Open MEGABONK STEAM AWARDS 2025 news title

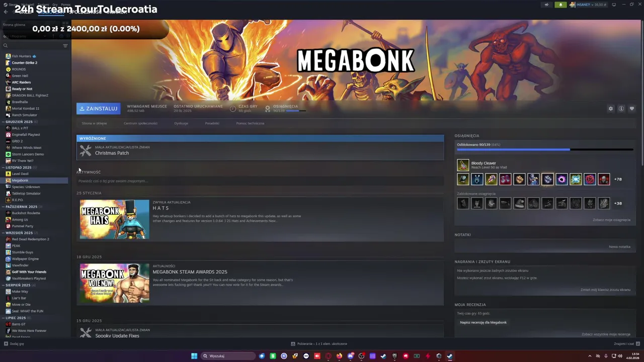[x=190, y=272]
